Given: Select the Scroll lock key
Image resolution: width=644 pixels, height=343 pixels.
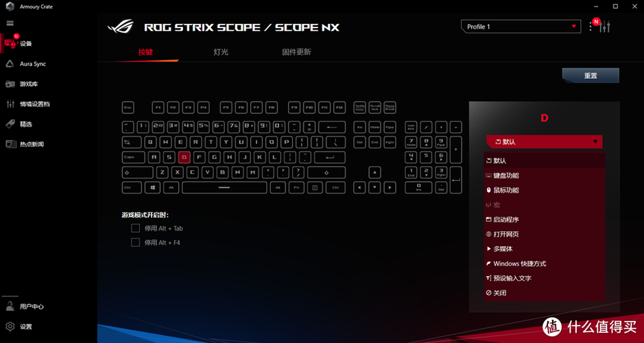Looking at the screenshot, I should (374, 108).
